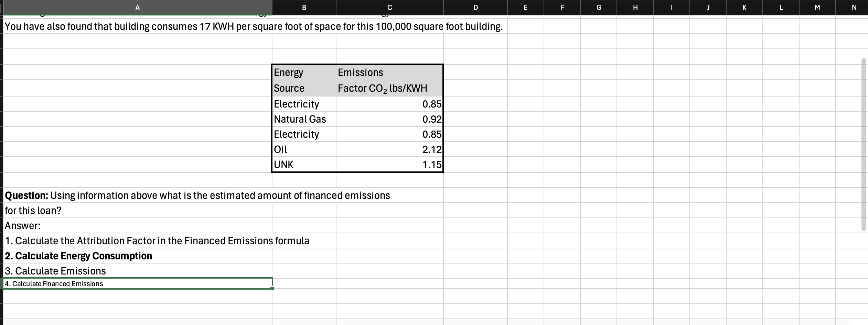Select step 2 Calculate Energy Consumption
868x325 pixels.
(x=138, y=256)
